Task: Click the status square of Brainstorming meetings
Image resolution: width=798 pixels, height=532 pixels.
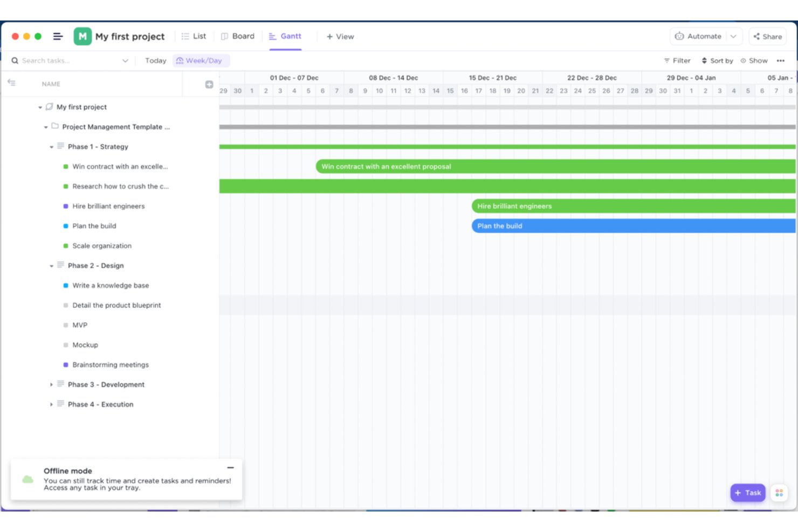Action: [66, 364]
